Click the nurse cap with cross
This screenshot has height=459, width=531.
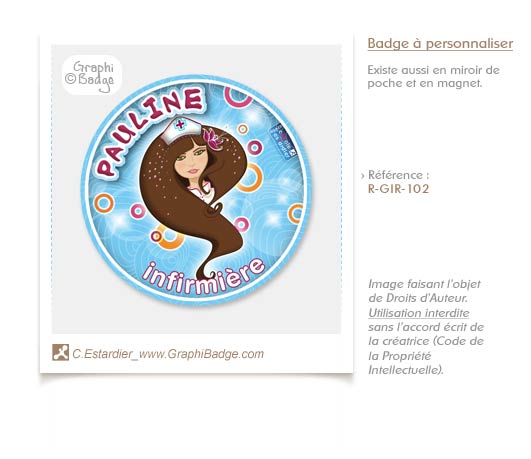pos(179,129)
